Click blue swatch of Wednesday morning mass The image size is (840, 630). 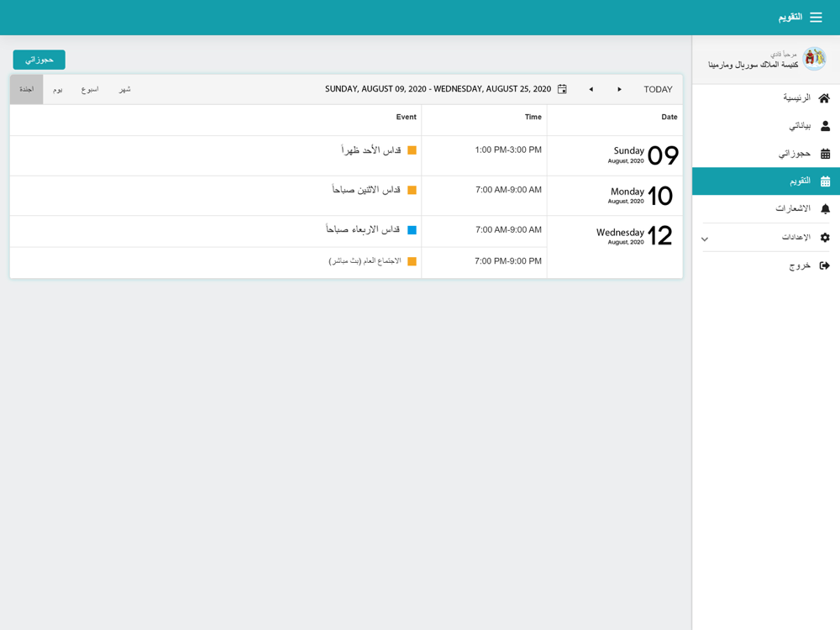412,230
